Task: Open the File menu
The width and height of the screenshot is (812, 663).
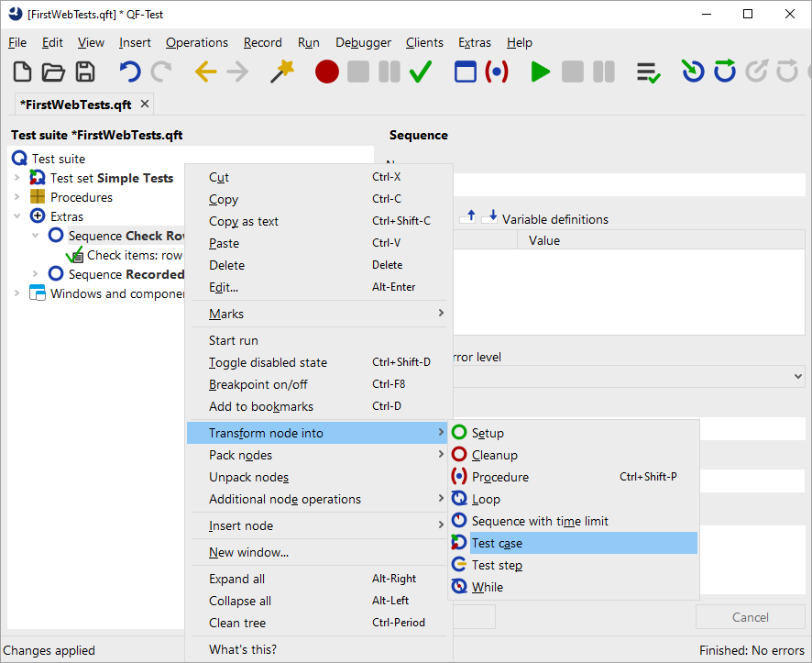Action: click(x=17, y=42)
